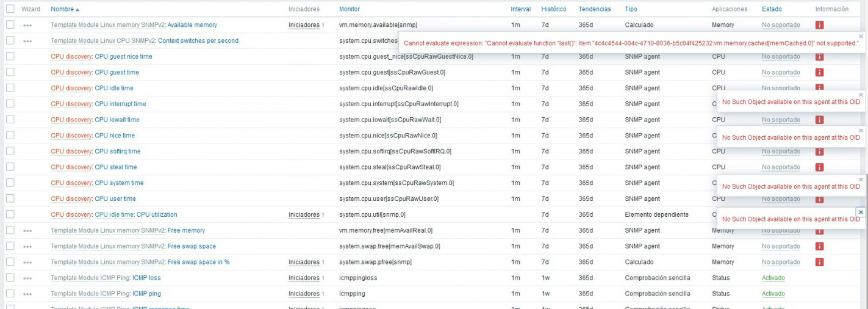Sort items by Interval column header

520,9
